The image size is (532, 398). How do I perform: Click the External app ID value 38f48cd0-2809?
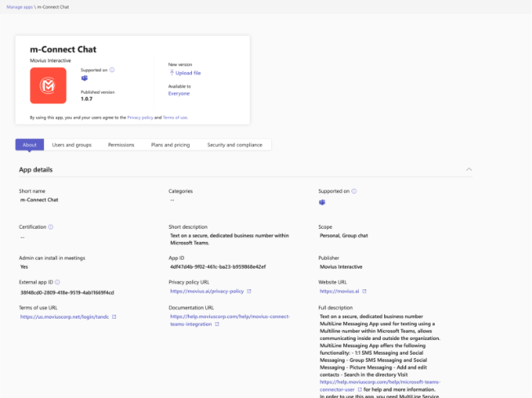[x=67, y=293]
